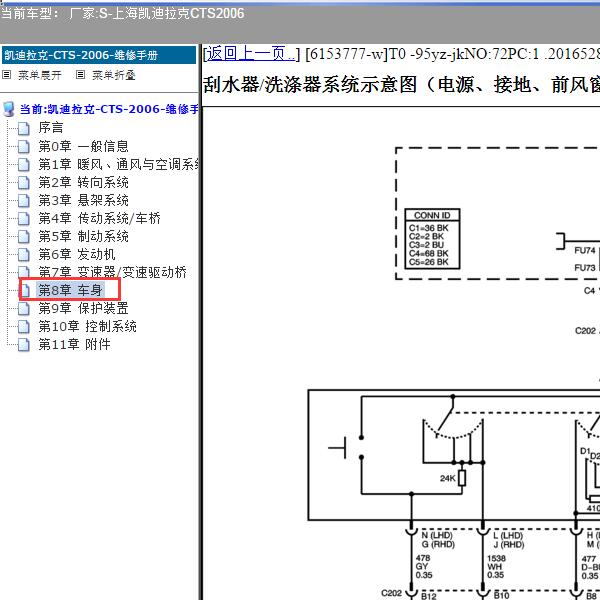Screen dimensions: 600x600
Task: Click the 1538 WH 0.35 wire label
Action: [x=496, y=567]
